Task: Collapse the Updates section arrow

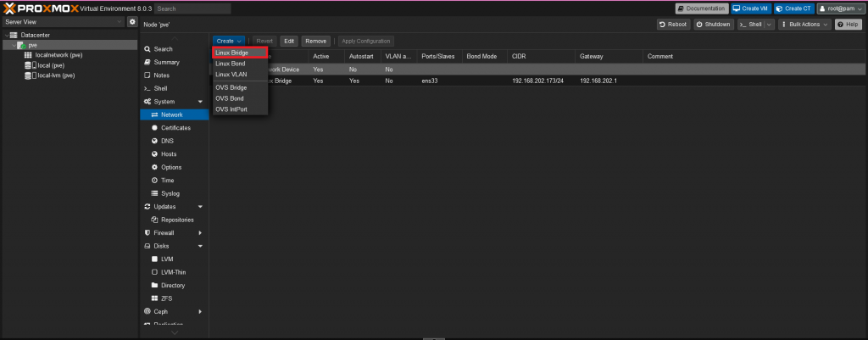Action: (x=200, y=207)
